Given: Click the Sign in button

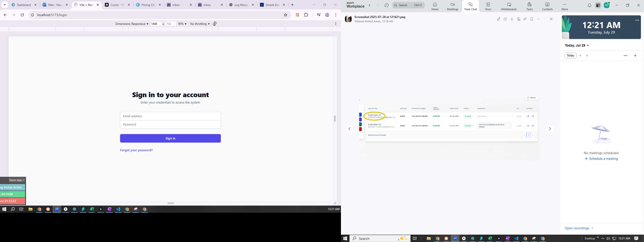Looking at the screenshot, I should point(170,138).
